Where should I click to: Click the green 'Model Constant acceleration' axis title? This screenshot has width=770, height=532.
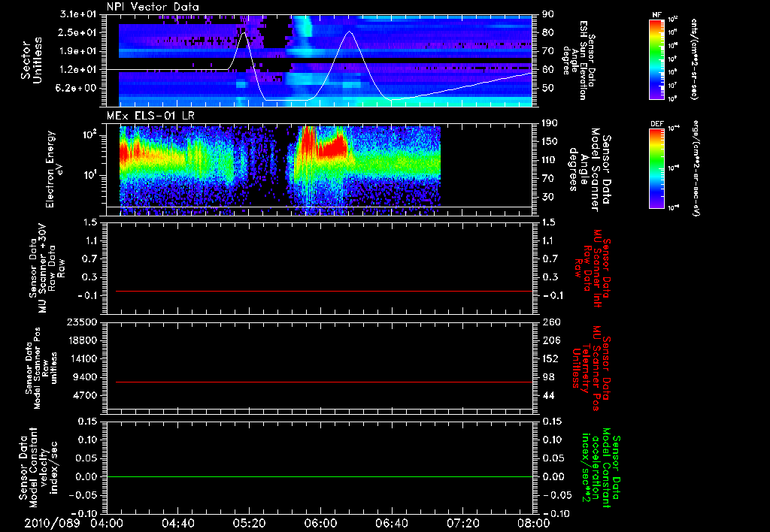click(x=601, y=467)
